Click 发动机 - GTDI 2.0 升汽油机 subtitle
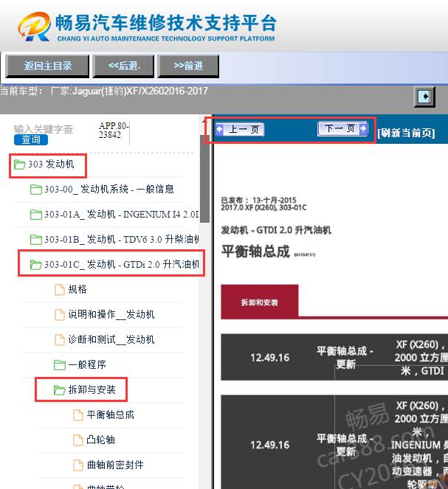448x489 pixels. coord(276,230)
